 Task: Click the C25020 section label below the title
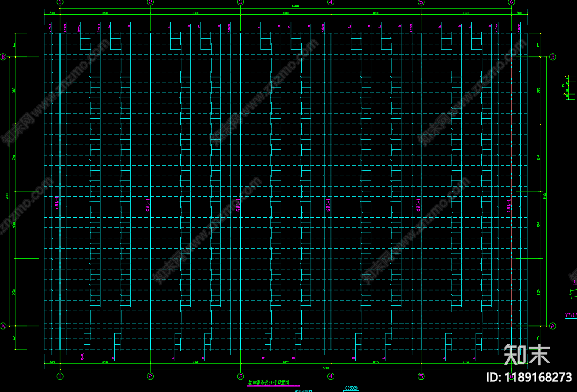click(x=351, y=388)
